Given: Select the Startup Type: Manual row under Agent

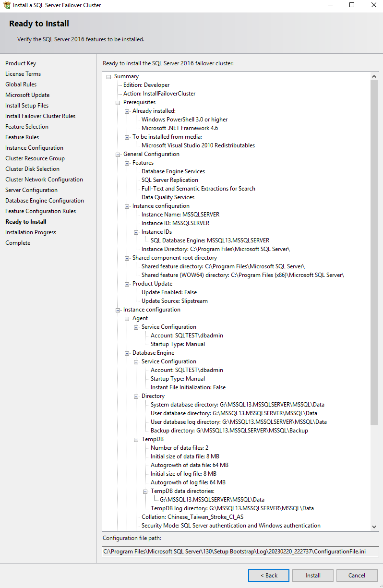Looking at the screenshot, I should pos(178,344).
